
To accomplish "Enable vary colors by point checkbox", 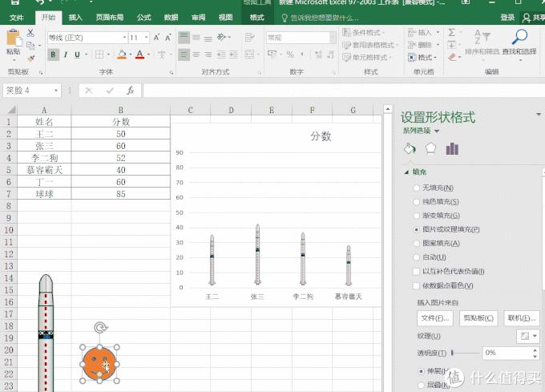I will (x=416, y=285).
